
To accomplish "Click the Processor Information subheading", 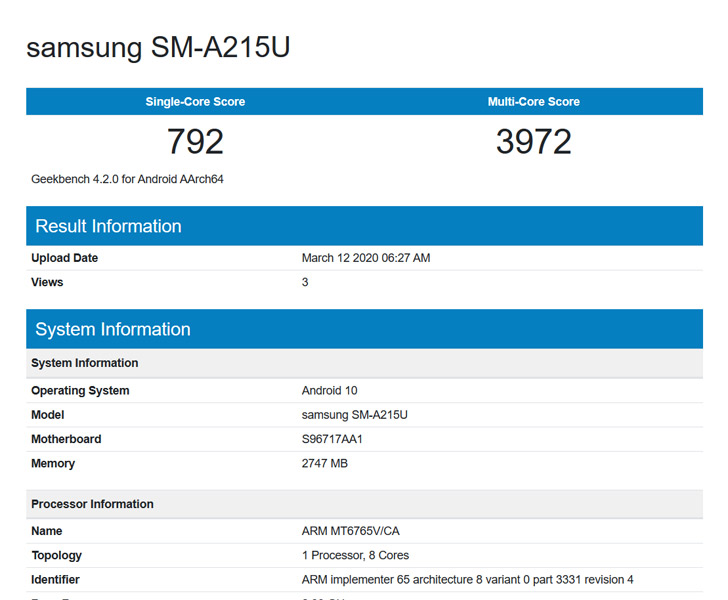I will (x=92, y=504).
